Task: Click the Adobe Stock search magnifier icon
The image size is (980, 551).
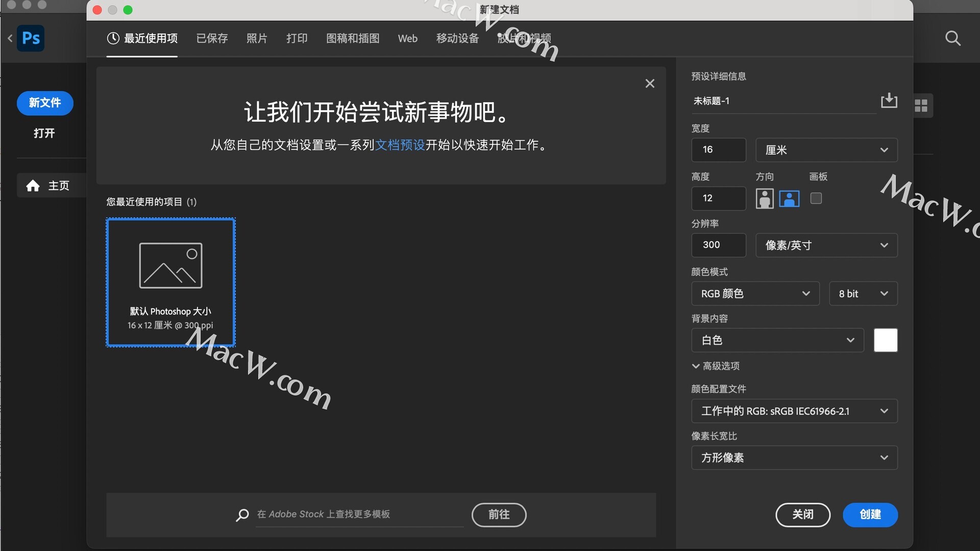Action: tap(242, 515)
